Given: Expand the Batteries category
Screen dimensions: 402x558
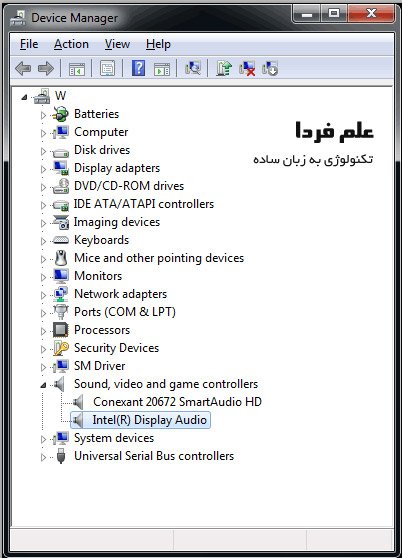Looking at the screenshot, I should pos(43,115).
